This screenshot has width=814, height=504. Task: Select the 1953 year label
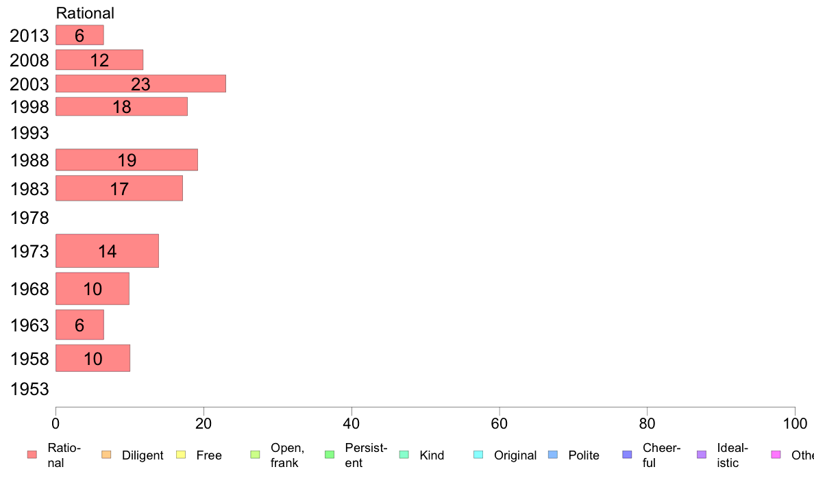(29, 389)
